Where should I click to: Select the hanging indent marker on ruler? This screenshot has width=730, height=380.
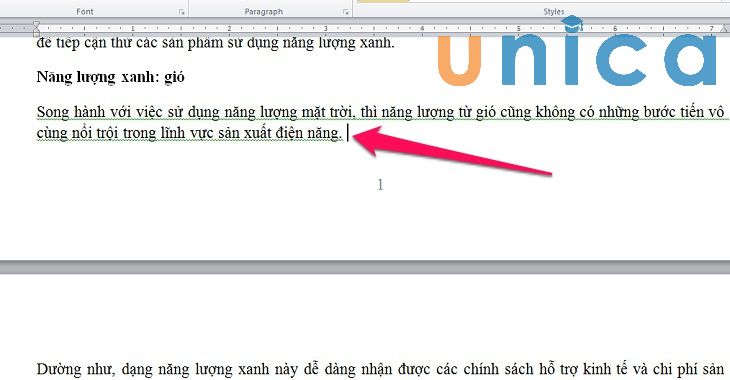(36, 30)
